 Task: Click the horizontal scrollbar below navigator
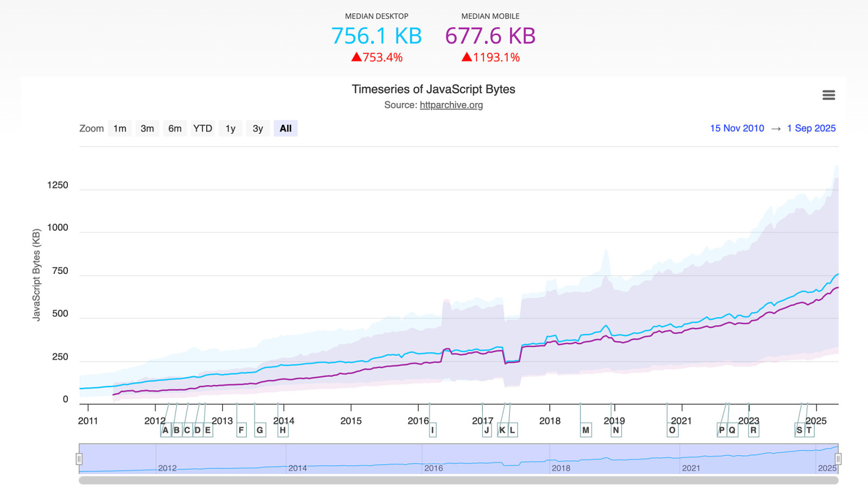(x=458, y=480)
